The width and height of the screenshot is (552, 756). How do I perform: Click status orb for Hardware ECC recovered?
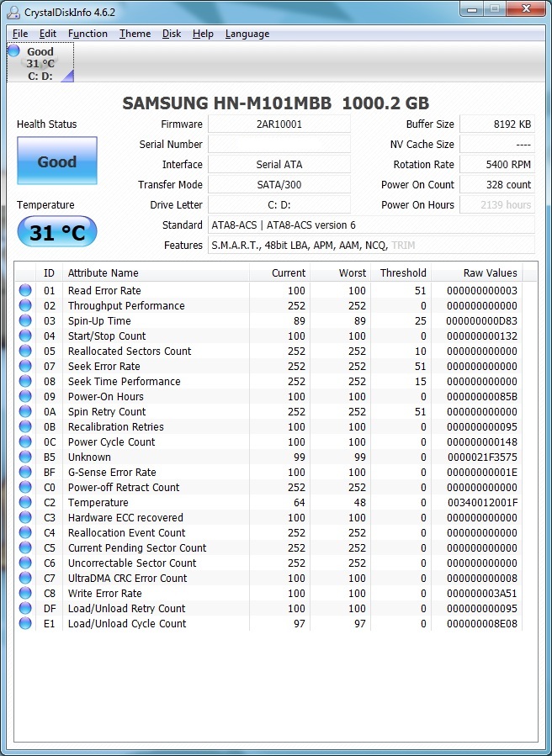(x=25, y=517)
